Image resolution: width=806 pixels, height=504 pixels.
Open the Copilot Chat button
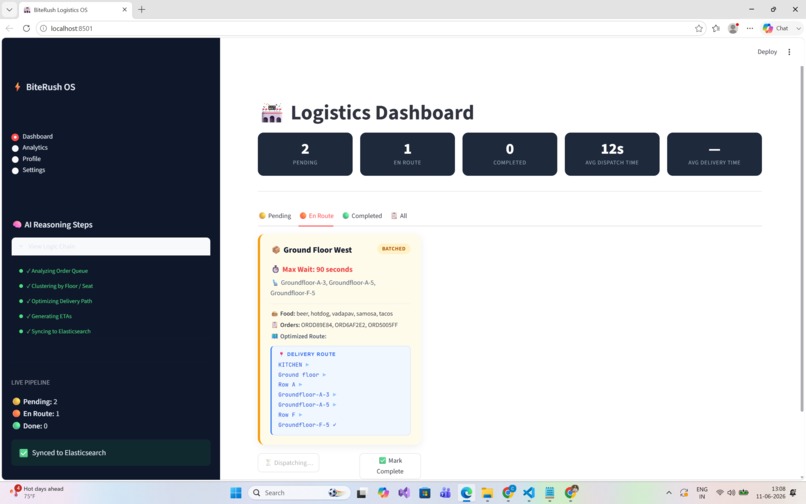click(x=776, y=28)
